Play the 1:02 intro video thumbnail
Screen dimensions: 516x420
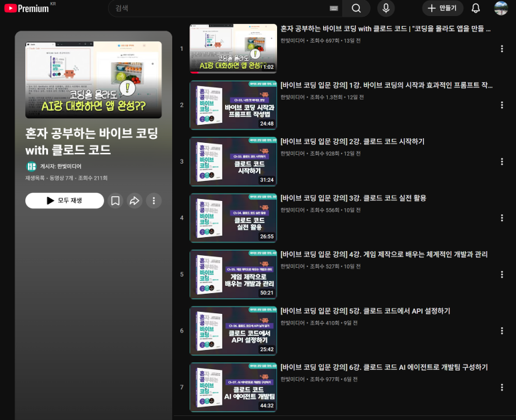point(233,49)
